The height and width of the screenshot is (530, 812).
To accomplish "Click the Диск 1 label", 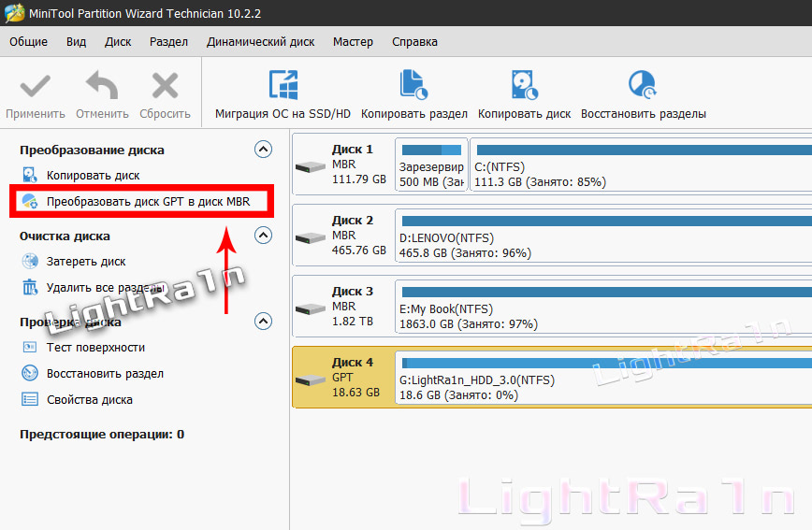I will pos(352,149).
